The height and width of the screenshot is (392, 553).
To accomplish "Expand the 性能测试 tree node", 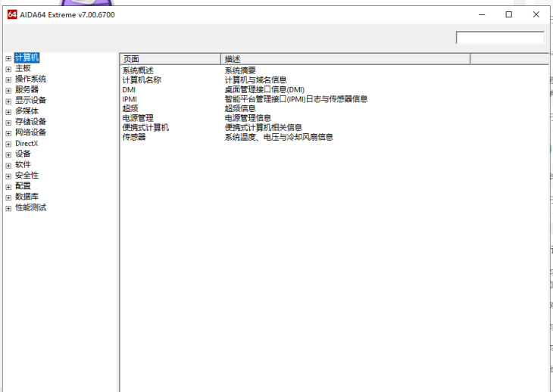I will (8, 209).
